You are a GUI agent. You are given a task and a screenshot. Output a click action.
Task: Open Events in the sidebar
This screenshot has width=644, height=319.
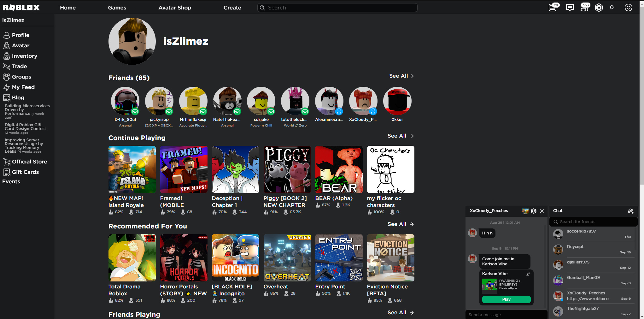pyautogui.click(x=11, y=181)
